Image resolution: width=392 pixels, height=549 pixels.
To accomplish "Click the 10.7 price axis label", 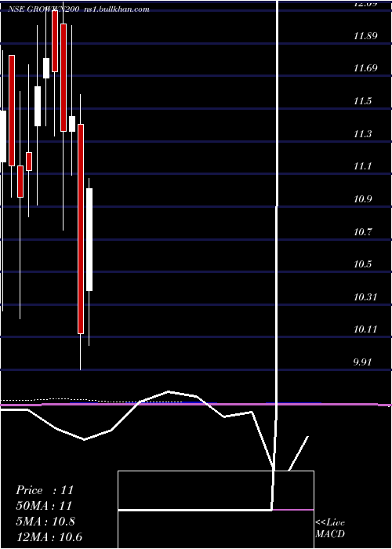I will (x=362, y=232).
